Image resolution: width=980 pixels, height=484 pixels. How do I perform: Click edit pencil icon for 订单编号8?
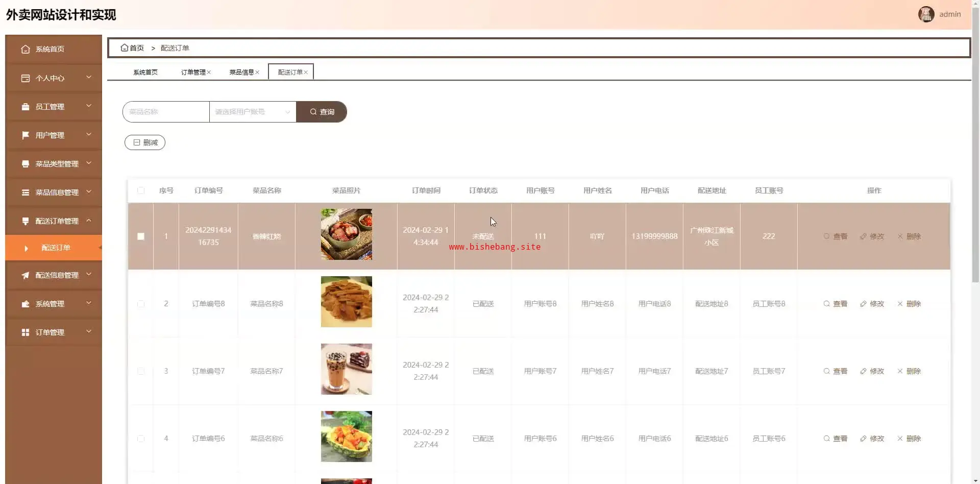(x=863, y=304)
